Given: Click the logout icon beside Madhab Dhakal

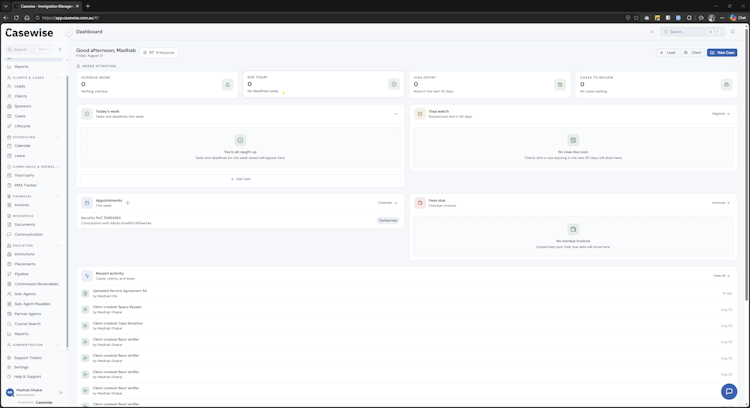Looking at the screenshot, I should click(x=61, y=393).
